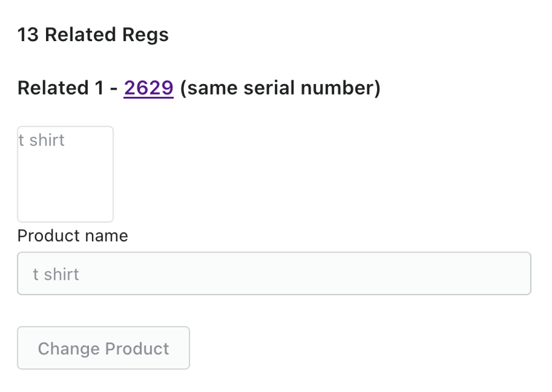
Task: Click the "t shirt" alt text in the image box
Action: click(41, 140)
